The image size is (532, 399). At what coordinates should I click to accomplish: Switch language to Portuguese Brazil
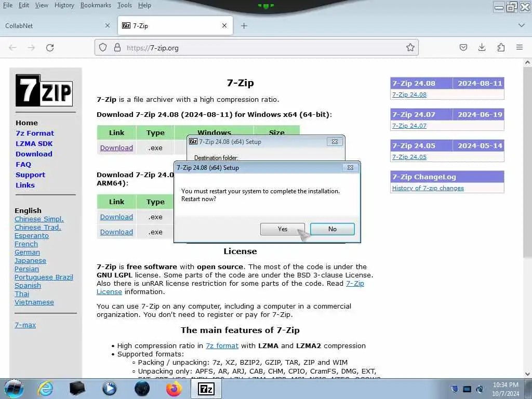coord(44,277)
